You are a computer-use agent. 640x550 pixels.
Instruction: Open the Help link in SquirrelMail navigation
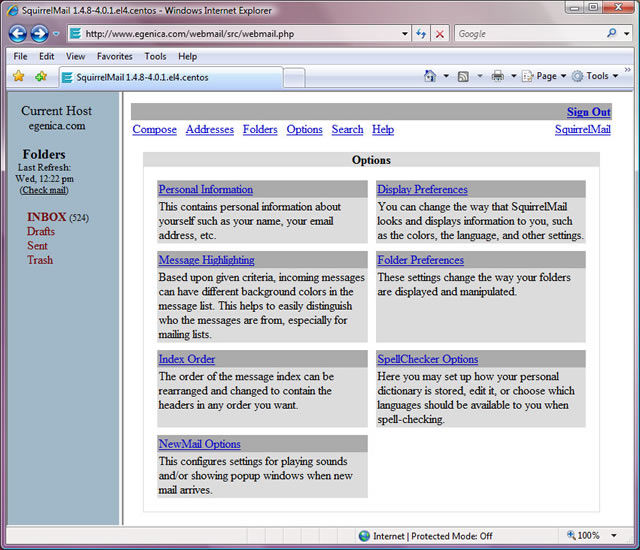[x=383, y=129]
